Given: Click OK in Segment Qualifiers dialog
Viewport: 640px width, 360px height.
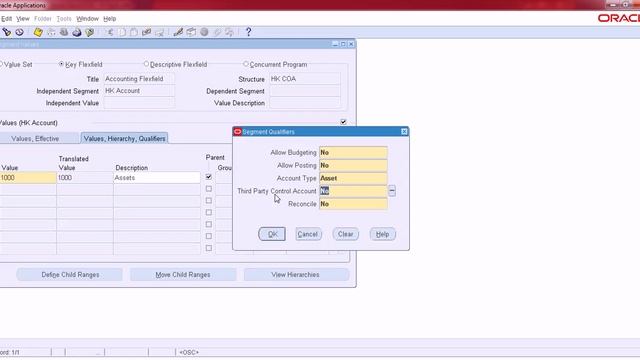Looking at the screenshot, I should (272, 234).
